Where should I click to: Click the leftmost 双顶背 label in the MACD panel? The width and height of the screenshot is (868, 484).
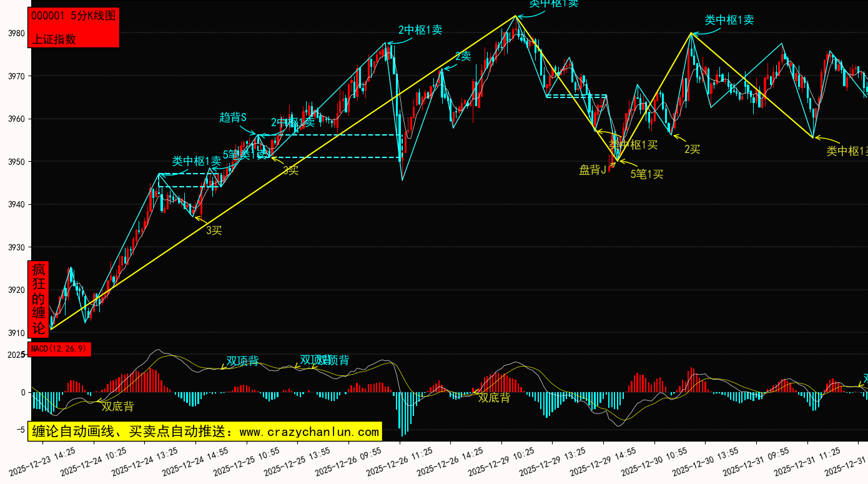coord(242,361)
